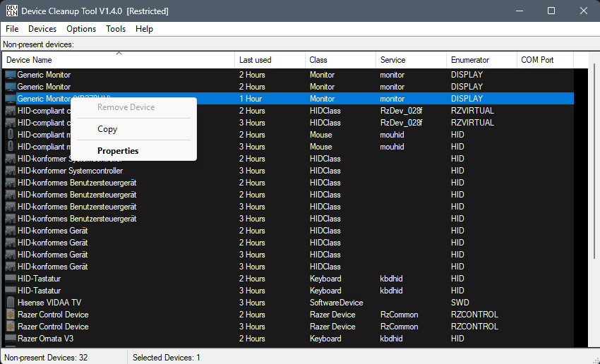
Task: Click the HID icon of the 2 Hours RZVIRTUAL row
Action: tap(11, 111)
